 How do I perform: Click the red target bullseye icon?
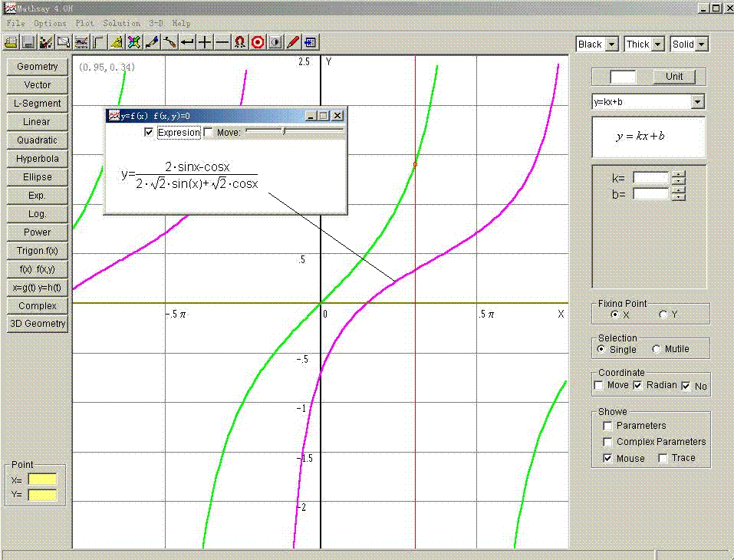coord(258,43)
